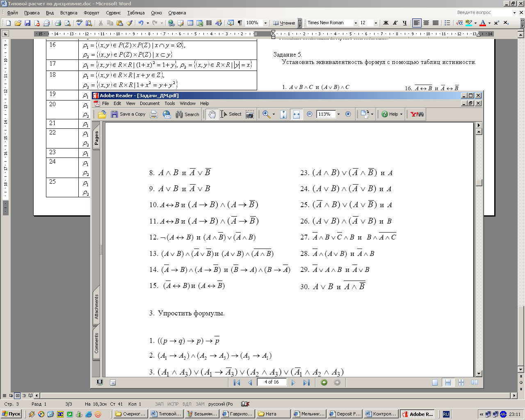Open the zoom percentage dropdown
Viewport: 525px width, 420px height.
338,114
